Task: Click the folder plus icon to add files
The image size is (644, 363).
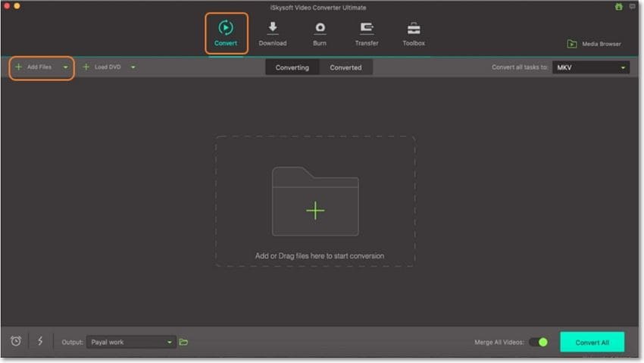Action: [x=315, y=202]
